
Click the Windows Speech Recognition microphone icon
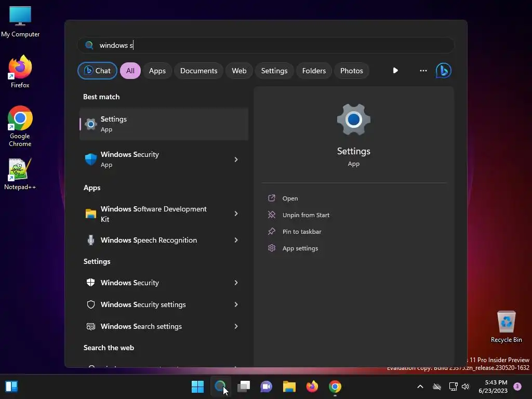tap(90, 240)
